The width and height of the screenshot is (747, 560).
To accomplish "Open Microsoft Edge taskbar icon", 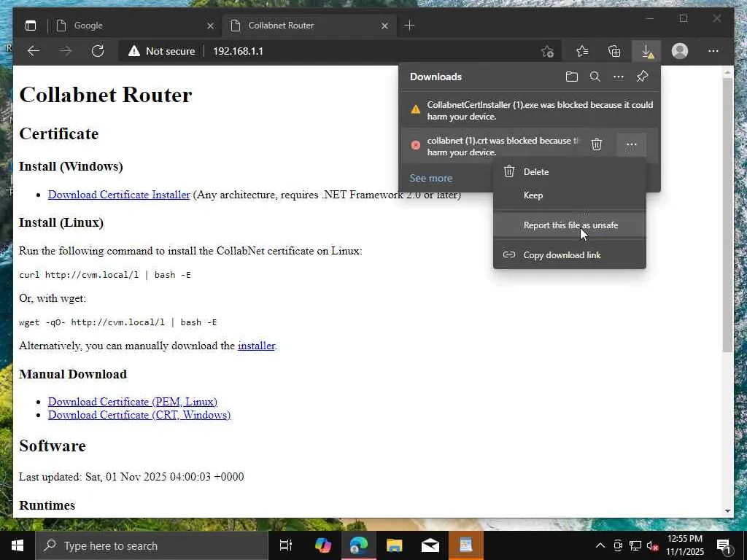I will (x=359, y=545).
